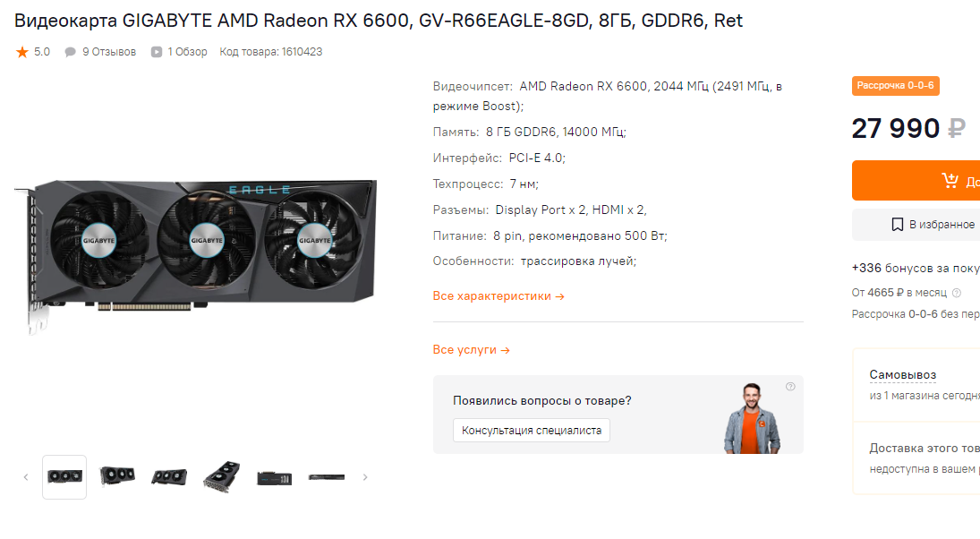Click the question mark icon in consultation box
980x539 pixels.
(x=790, y=387)
